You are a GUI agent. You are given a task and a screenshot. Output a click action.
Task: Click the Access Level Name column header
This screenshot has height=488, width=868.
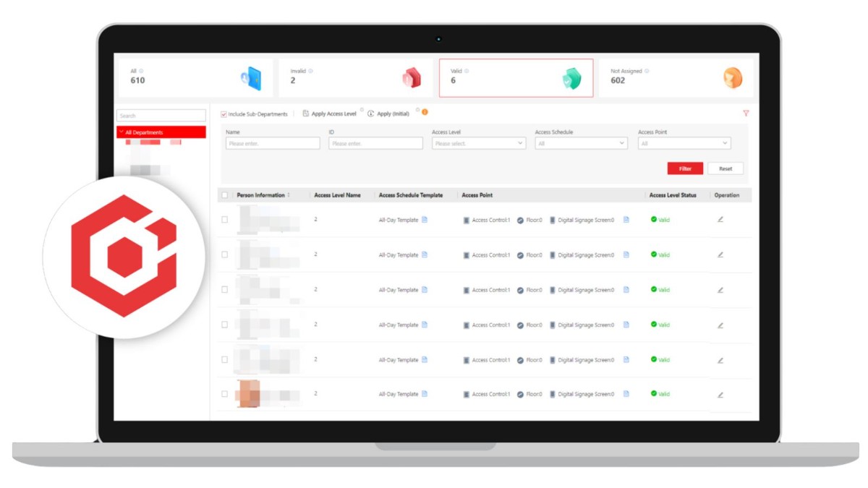(337, 195)
